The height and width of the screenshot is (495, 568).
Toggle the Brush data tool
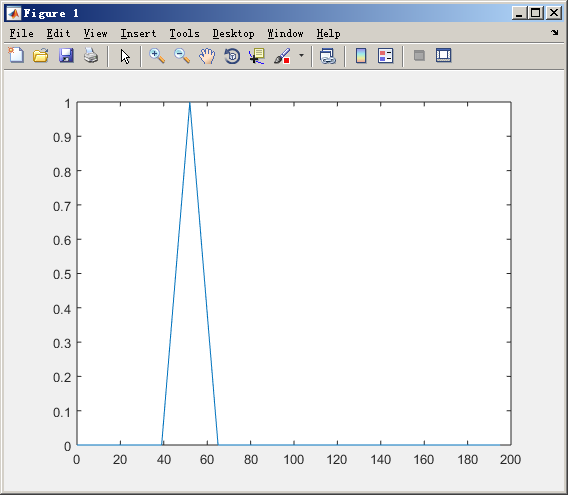282,56
